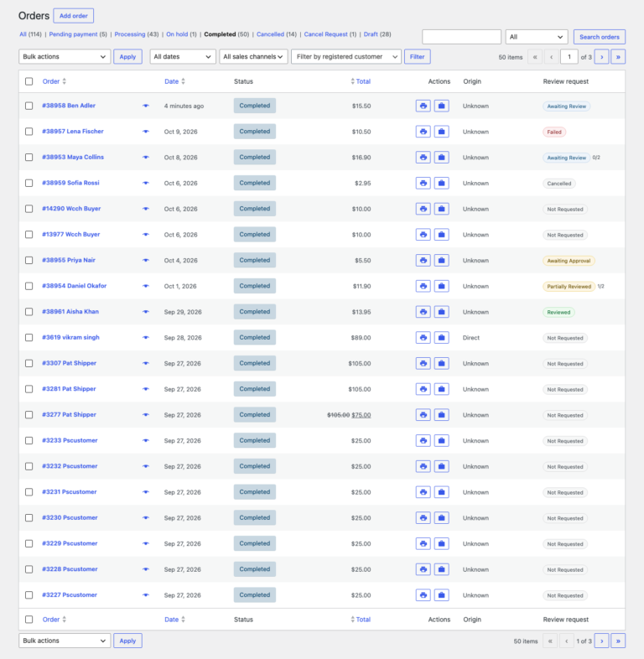Filter to Cancelled (14) orders

click(277, 34)
